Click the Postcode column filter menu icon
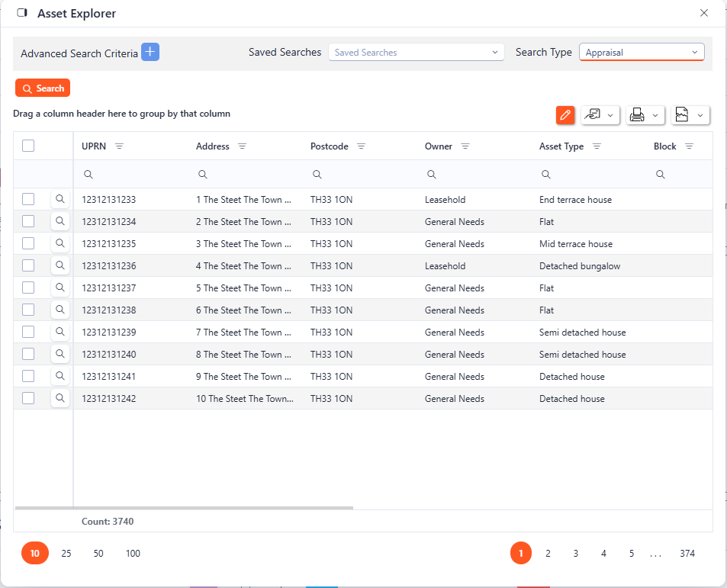 coord(362,146)
